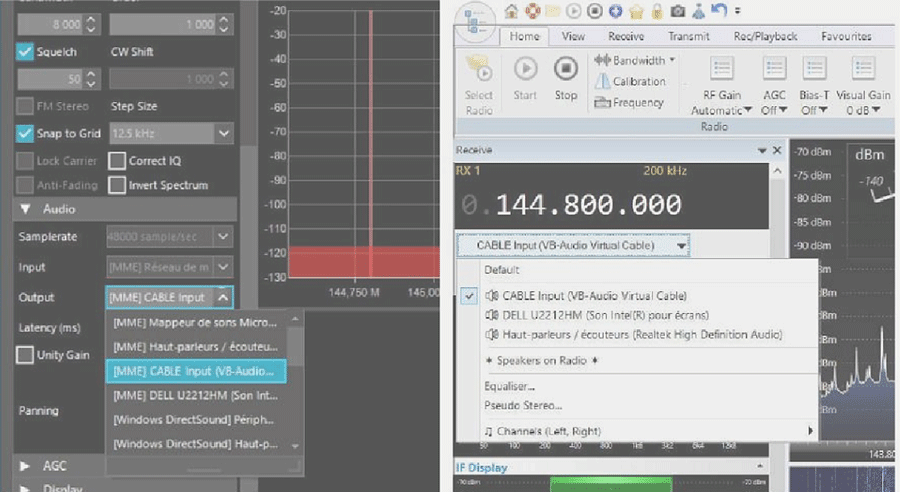Viewport: 900px width, 492px height.
Task: Open the Bias-T Off dropdown
Action: pos(814,110)
